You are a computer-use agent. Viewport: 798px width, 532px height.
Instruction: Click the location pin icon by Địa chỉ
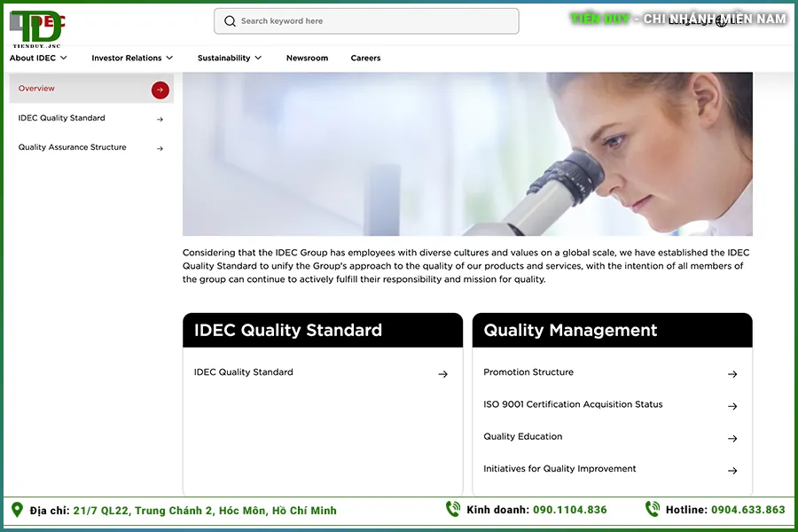tap(17, 510)
